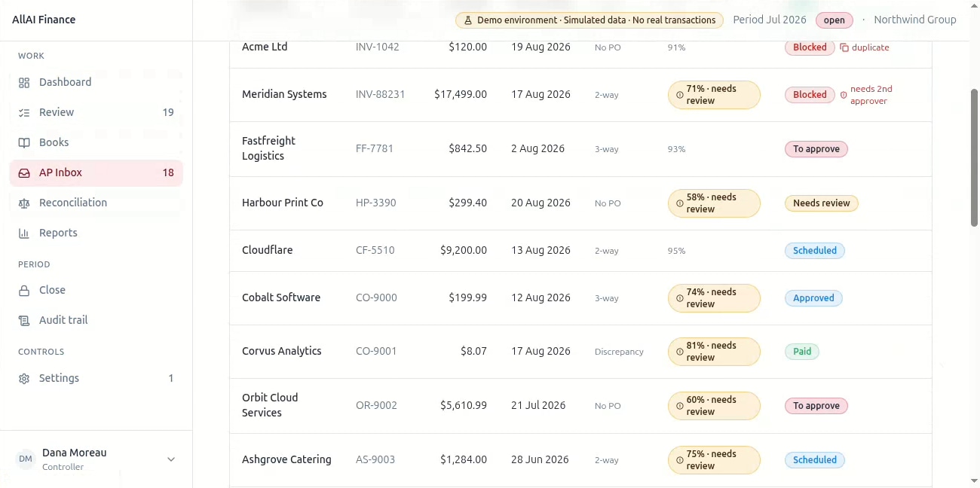This screenshot has height=488, width=980.
Task: Click the Settings notification count 1
Action: [x=171, y=378]
